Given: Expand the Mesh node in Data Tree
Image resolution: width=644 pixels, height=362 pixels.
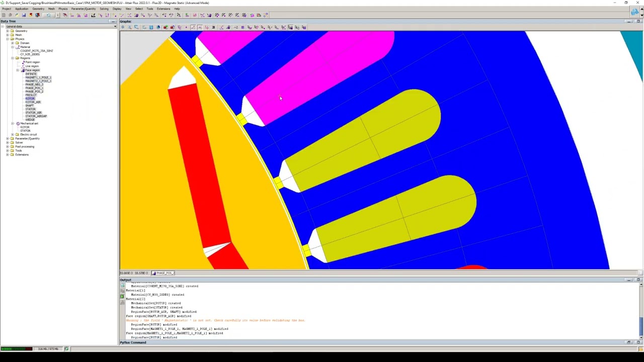Looking at the screenshot, I should tap(8, 35).
